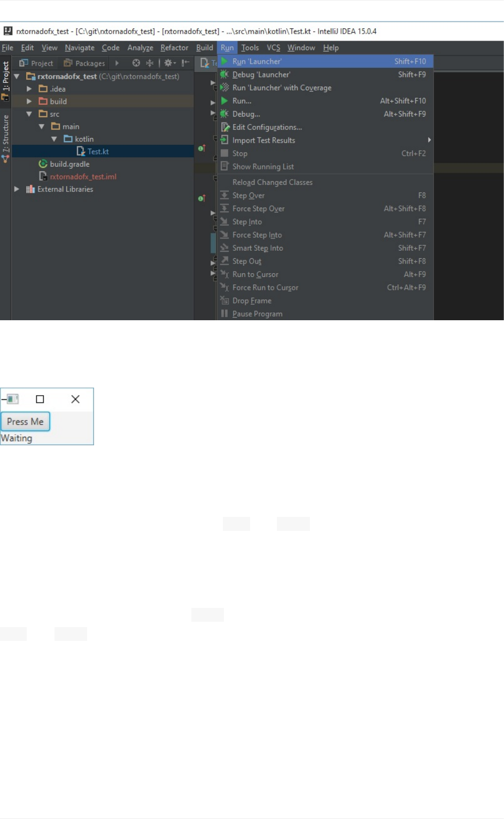Click the Force Run to Cursor icon

224,287
